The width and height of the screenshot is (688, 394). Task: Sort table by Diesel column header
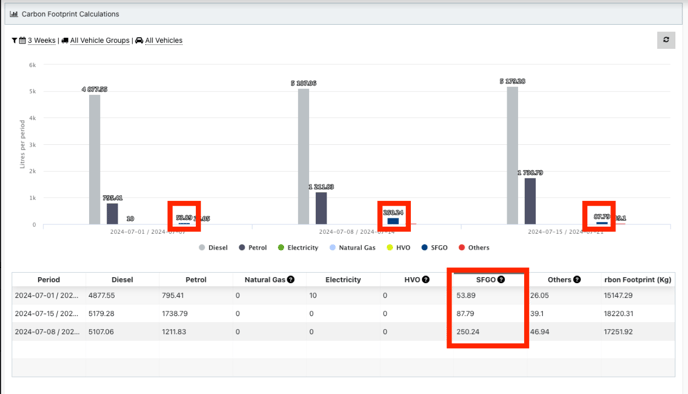122,279
